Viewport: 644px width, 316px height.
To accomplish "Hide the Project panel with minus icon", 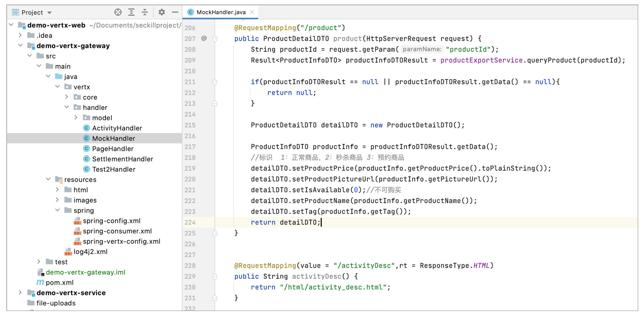I will 175,12.
